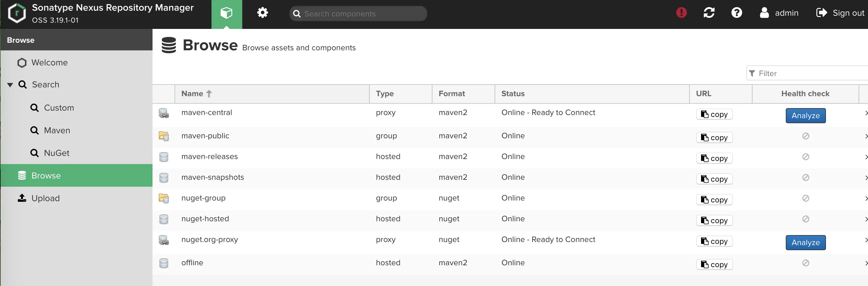Image resolution: width=868 pixels, height=286 pixels.
Task: Sort by the Format column header
Action: pos(463,94)
